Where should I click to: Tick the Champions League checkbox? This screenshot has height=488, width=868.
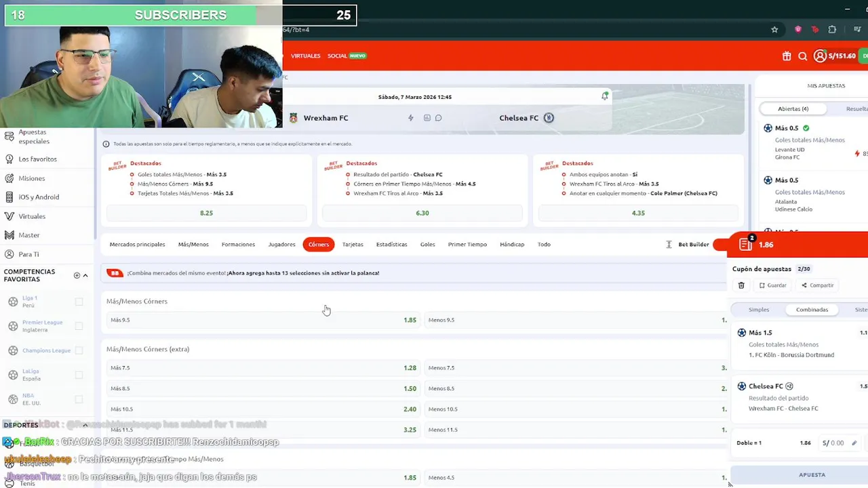point(79,350)
